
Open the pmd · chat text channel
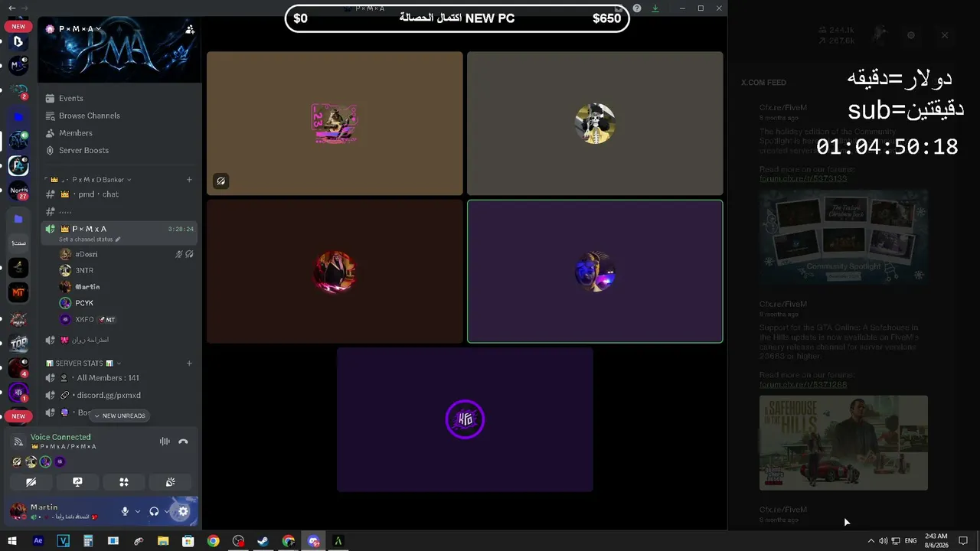click(x=120, y=194)
